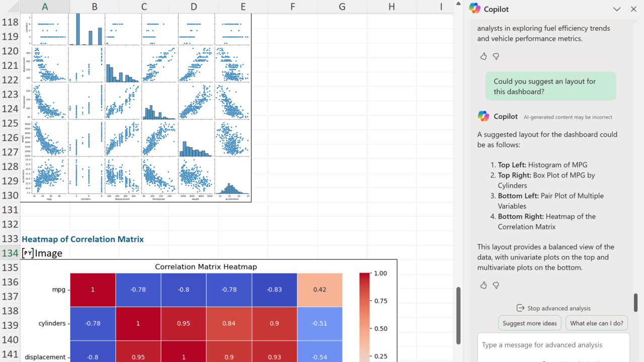
Task: Click the AI-generated content may be incorrect notice
Action: (x=568, y=117)
